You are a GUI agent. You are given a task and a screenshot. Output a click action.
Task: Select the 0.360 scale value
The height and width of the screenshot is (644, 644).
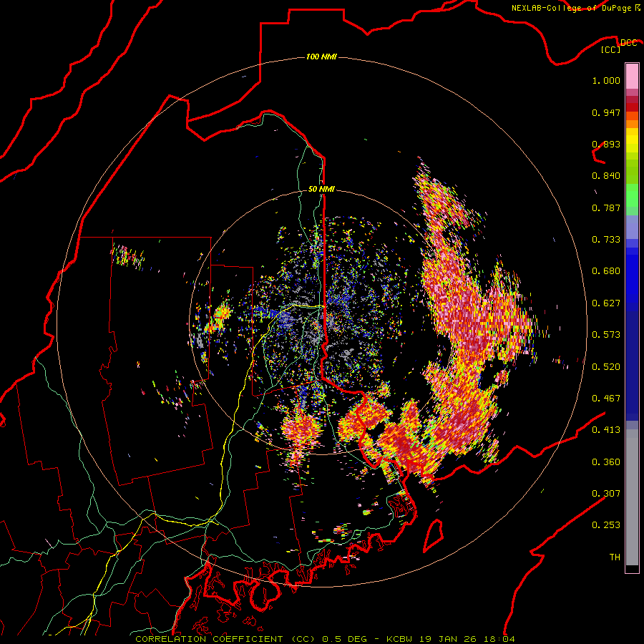click(x=606, y=462)
